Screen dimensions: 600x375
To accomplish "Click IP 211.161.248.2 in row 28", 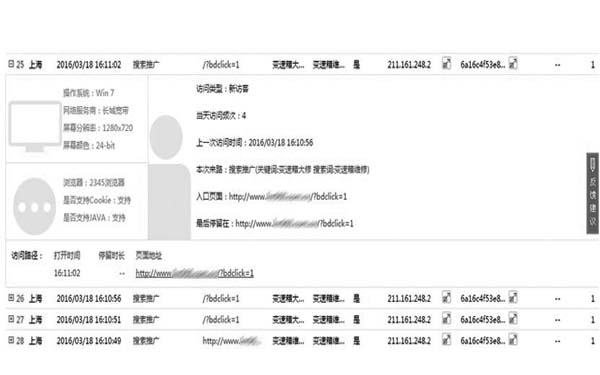I will (409, 341).
